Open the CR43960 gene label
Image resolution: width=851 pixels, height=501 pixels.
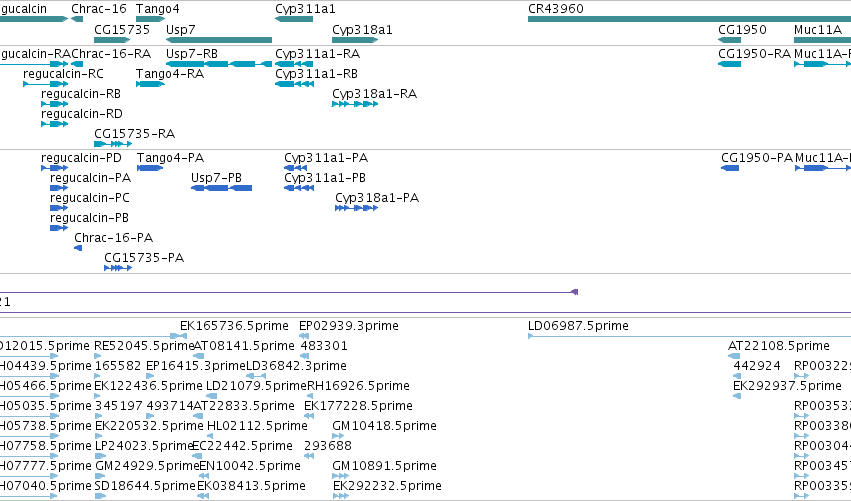pos(556,9)
